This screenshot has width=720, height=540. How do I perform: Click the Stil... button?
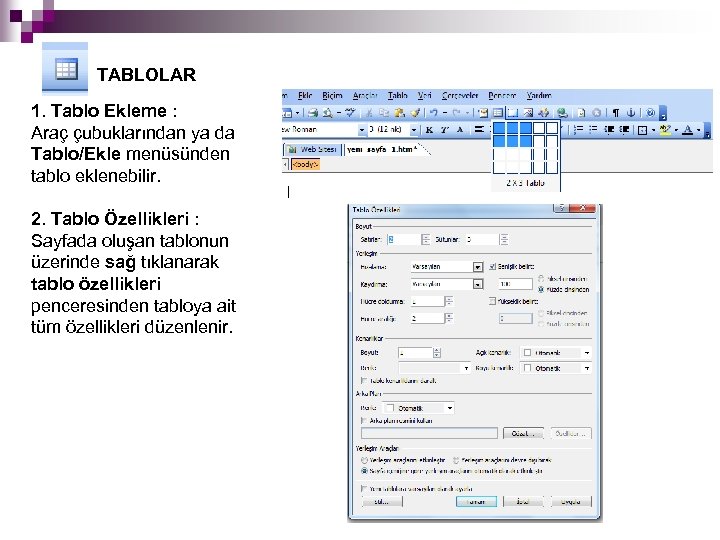coord(382,501)
